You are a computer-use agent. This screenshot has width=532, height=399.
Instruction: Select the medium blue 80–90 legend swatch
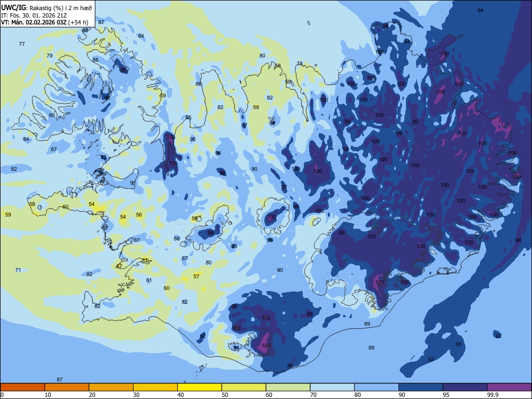coord(377,387)
